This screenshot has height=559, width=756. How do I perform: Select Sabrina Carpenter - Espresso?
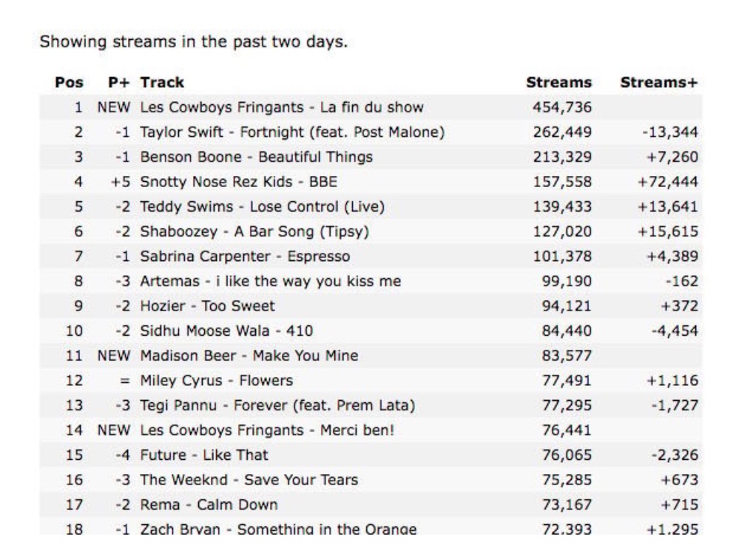point(245,257)
